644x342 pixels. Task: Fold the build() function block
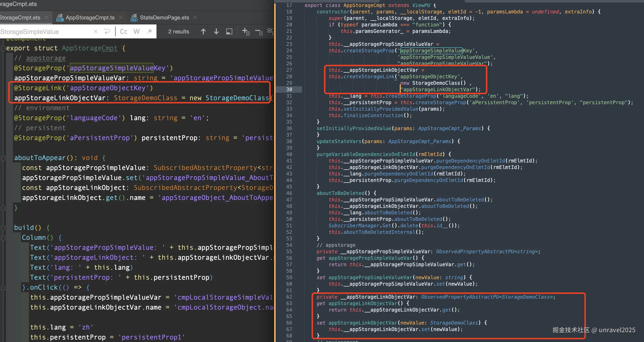coord(3,228)
